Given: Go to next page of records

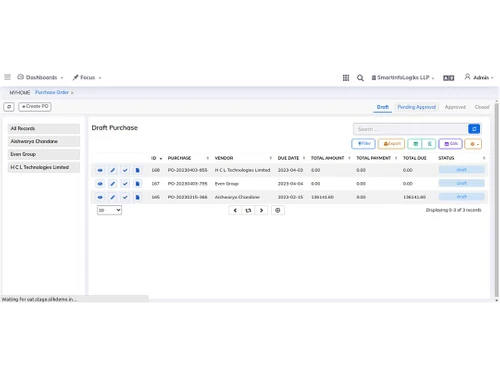Looking at the screenshot, I should [261, 210].
